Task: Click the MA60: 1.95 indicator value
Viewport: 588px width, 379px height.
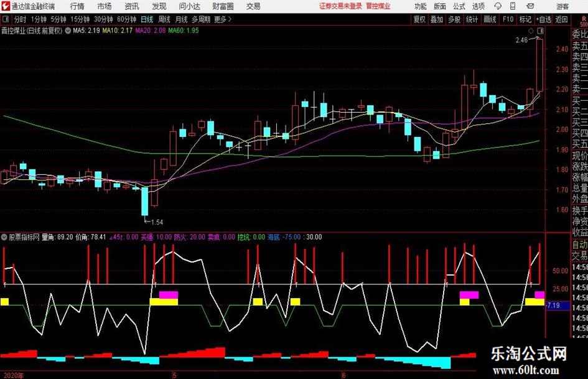Action: pyautogui.click(x=184, y=30)
